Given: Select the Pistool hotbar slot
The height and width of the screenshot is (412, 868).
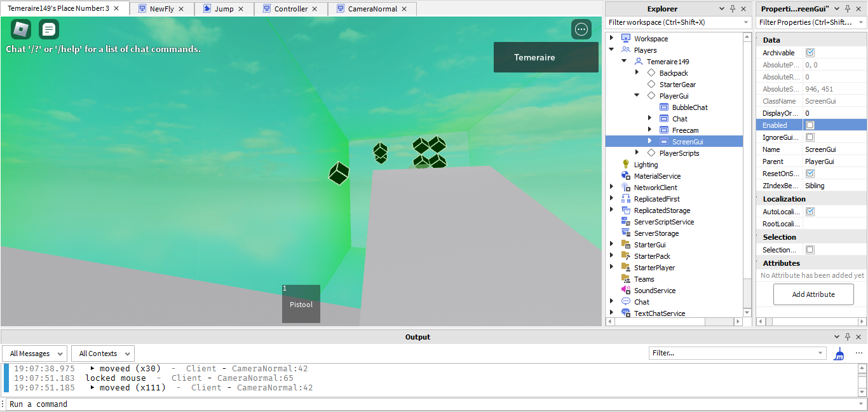Looking at the screenshot, I should (301, 304).
